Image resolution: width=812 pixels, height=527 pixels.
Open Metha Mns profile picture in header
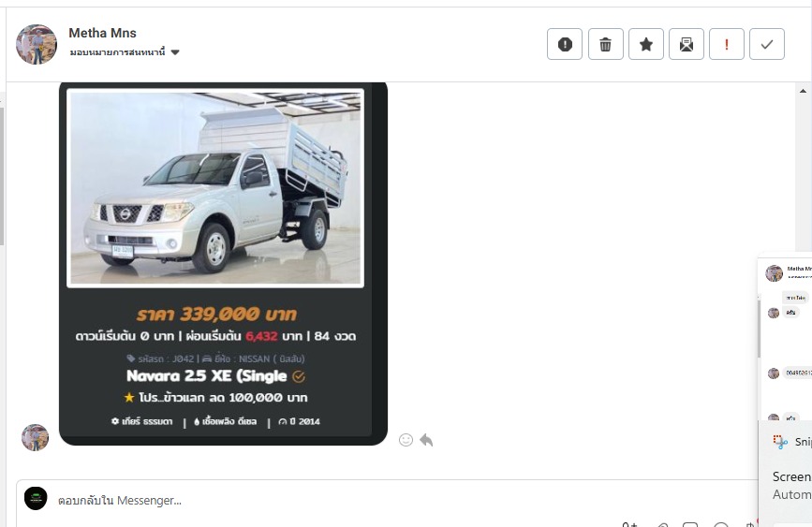click(37, 44)
